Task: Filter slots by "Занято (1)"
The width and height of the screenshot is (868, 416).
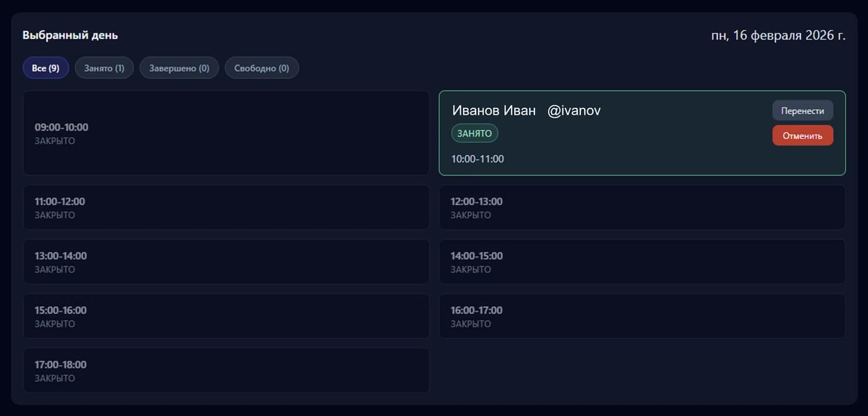Action: point(104,68)
